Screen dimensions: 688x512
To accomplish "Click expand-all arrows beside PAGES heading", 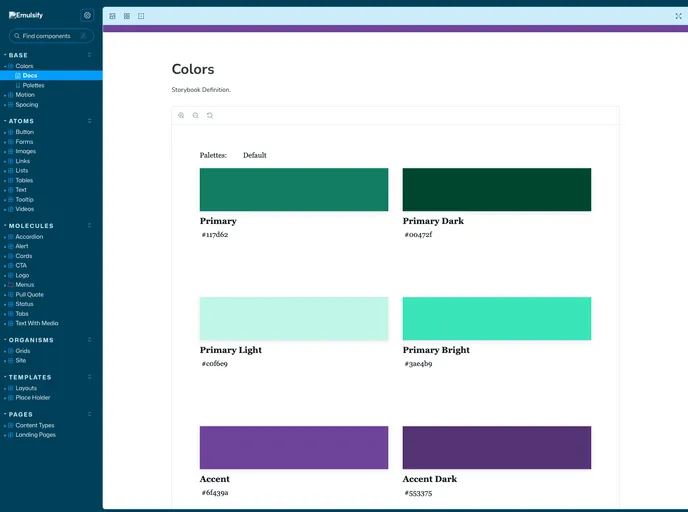I will tap(90, 414).
